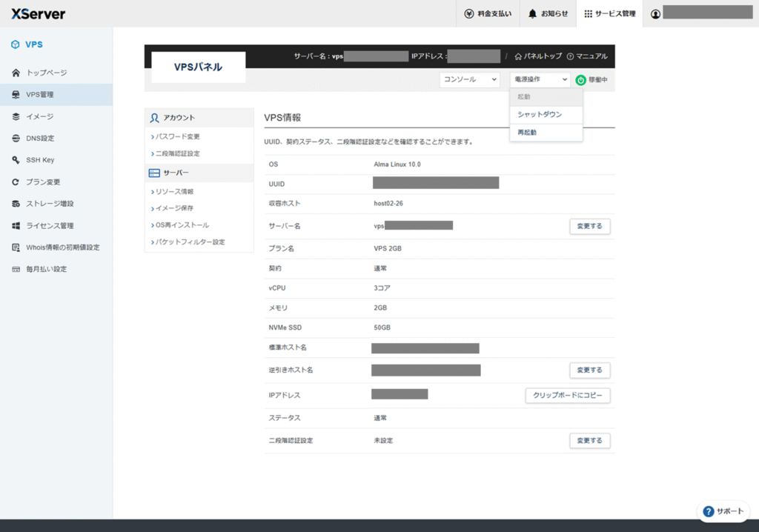This screenshot has height=532, width=759.
Task: Click the key icon beside SSH Key
Action: [16, 160]
